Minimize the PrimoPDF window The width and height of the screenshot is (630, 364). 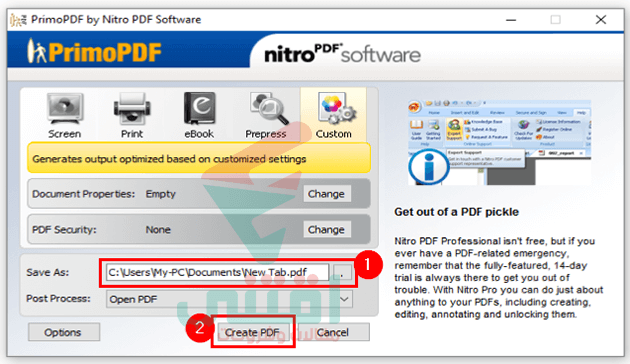[x=511, y=20]
